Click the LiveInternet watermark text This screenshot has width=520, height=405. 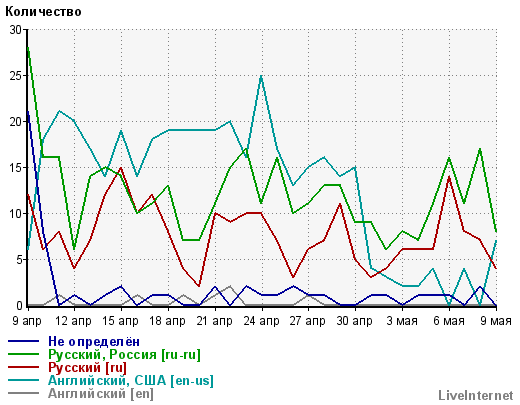[476, 396]
